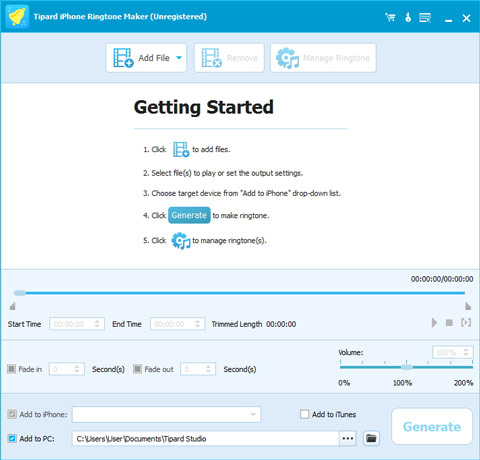Click the register key icon in title bar
480x460 pixels.
(408, 17)
